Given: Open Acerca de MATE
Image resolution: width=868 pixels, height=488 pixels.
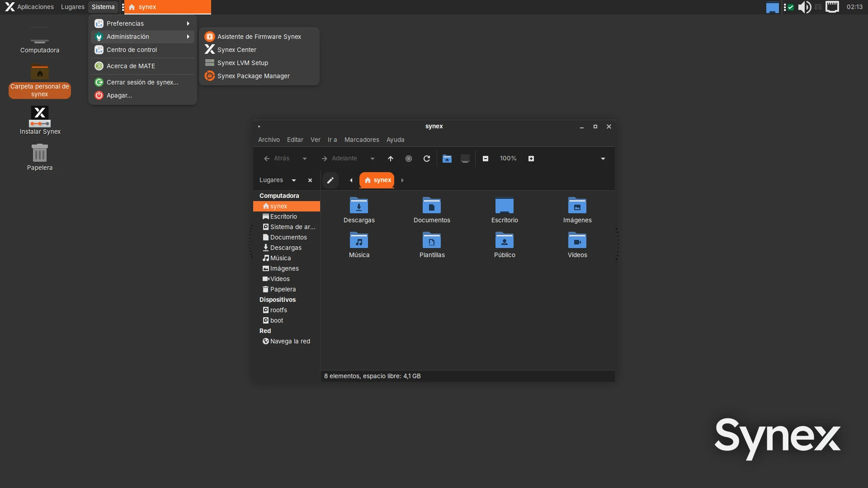Looking at the screenshot, I should point(142,66).
